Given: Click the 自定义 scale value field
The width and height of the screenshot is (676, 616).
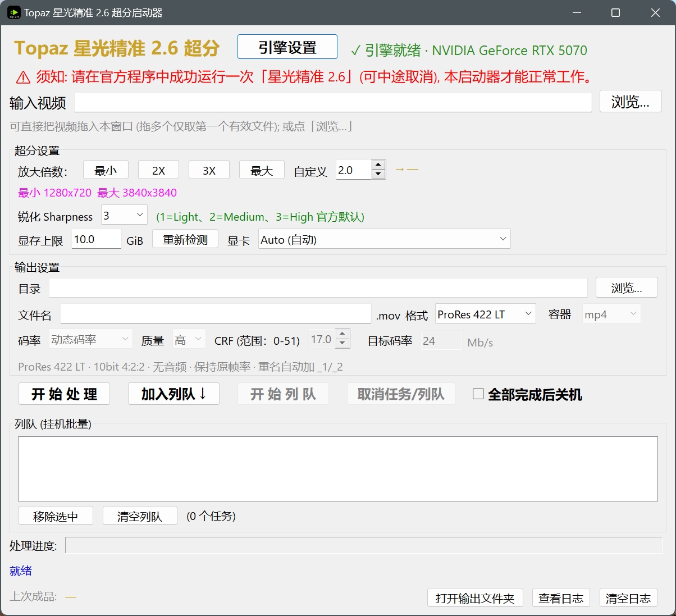Looking at the screenshot, I should coord(354,170).
